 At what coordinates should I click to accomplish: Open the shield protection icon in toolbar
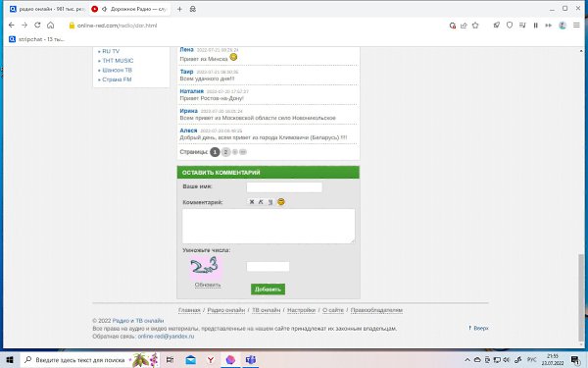point(510,26)
